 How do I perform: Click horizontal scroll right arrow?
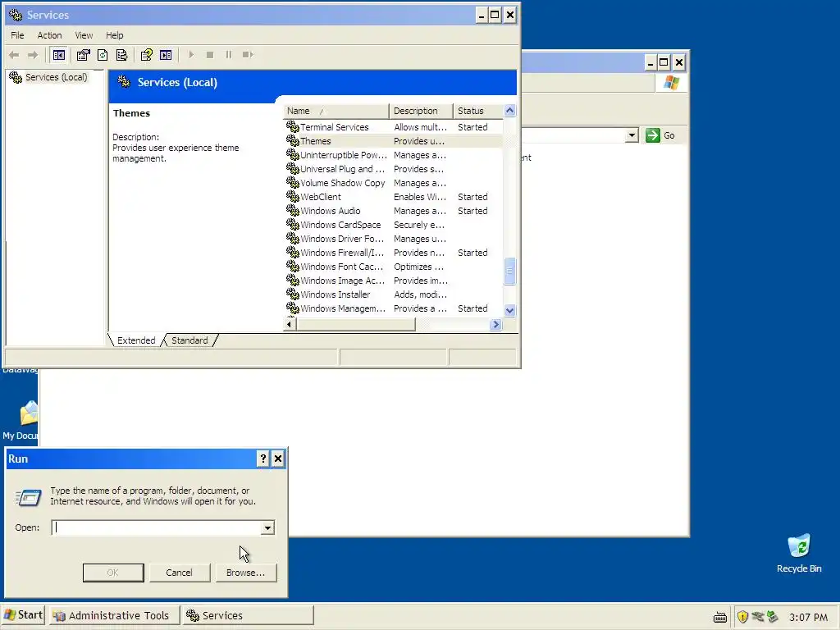click(495, 324)
